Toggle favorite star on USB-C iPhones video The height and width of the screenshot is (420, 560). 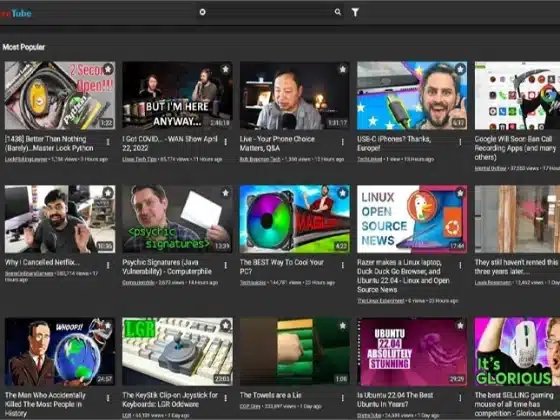460,69
